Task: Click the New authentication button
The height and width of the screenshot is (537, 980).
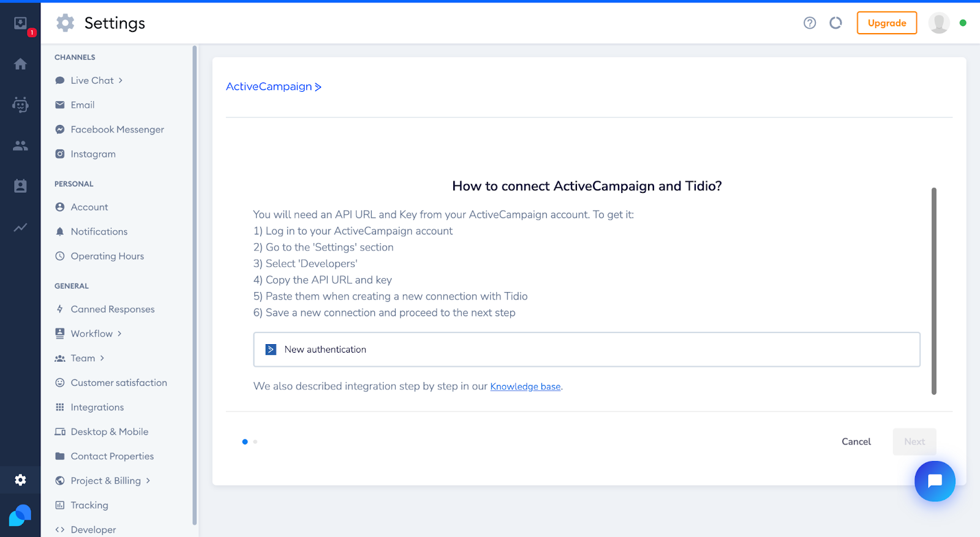Action: [x=587, y=349]
